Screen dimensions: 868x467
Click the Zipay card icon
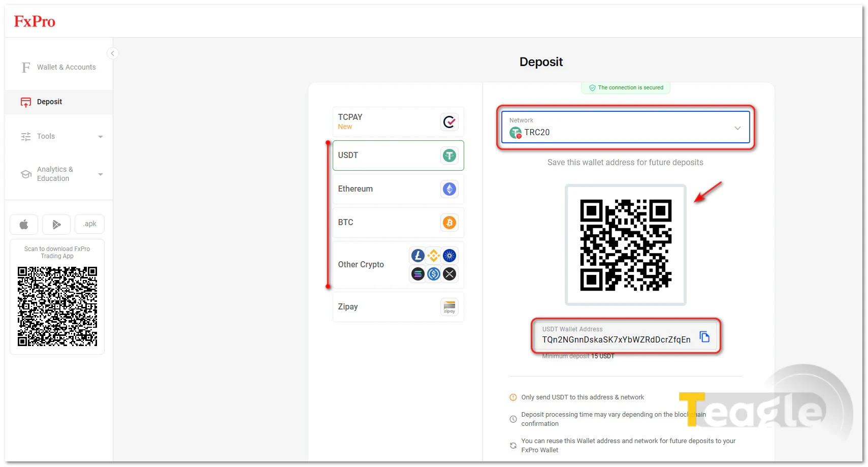point(449,307)
